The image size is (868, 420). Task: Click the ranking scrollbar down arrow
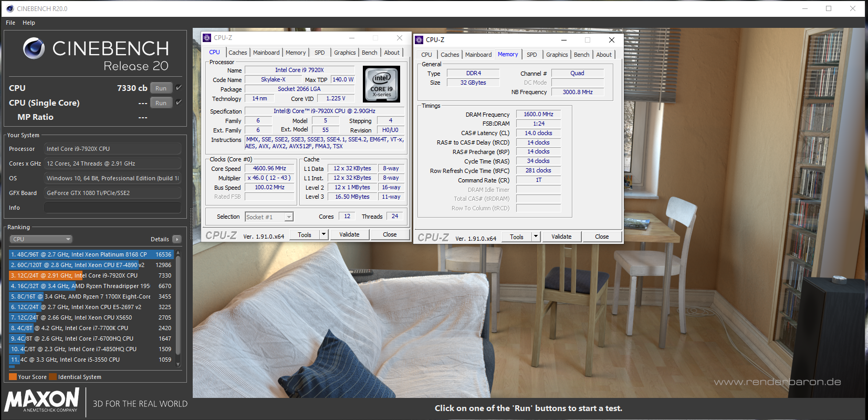(x=178, y=364)
